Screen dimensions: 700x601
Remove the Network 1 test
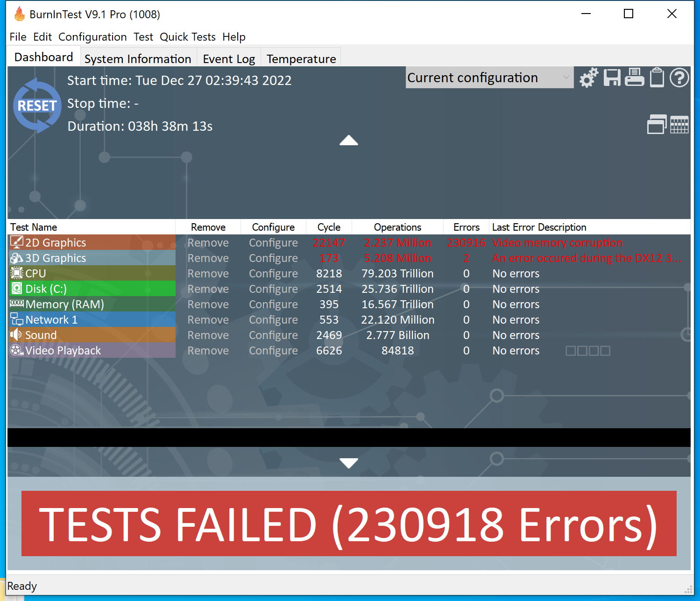point(208,320)
